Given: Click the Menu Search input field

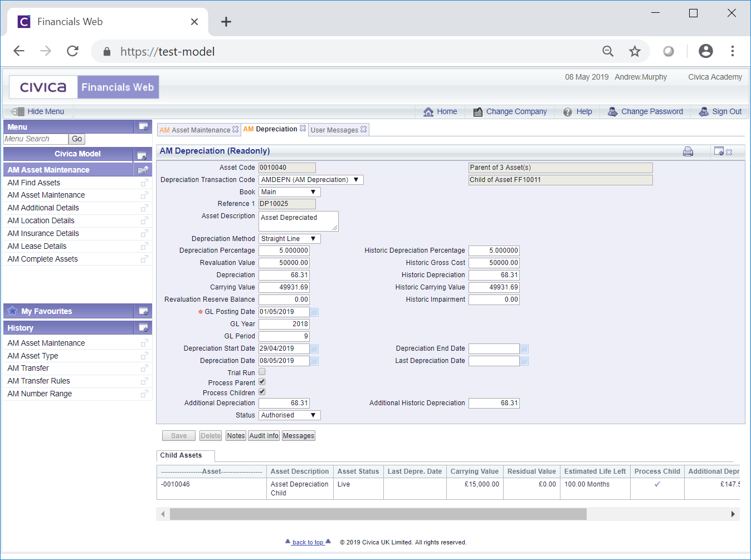Looking at the screenshot, I should (36, 139).
